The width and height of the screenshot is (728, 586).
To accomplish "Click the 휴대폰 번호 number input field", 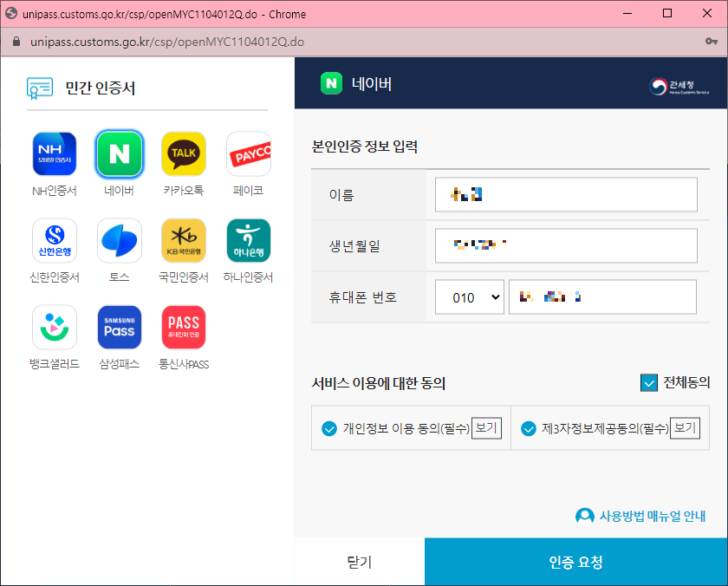I will tap(602, 297).
